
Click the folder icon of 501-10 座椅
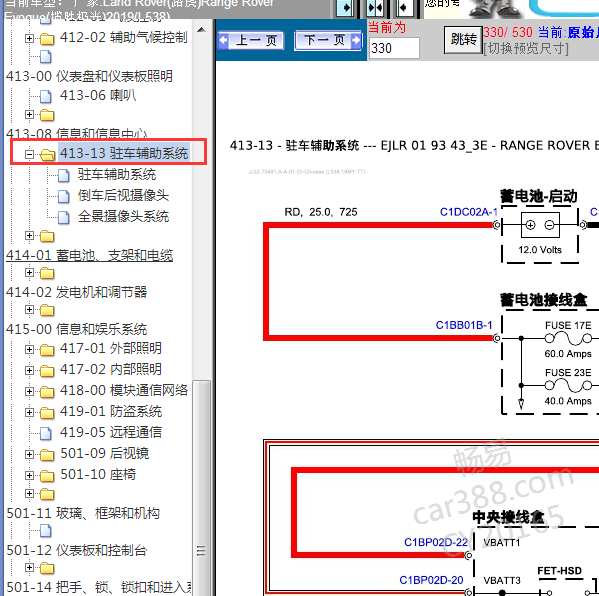pos(47,476)
